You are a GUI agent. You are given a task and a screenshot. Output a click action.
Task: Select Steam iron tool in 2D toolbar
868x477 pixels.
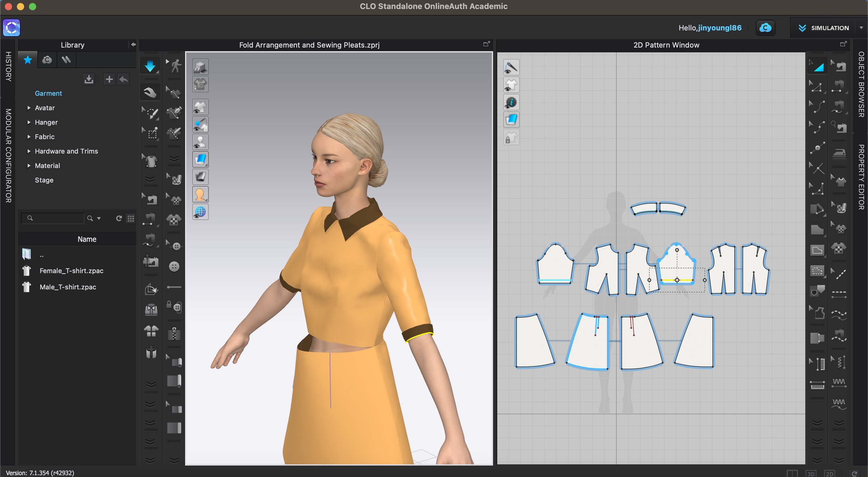[839, 153]
